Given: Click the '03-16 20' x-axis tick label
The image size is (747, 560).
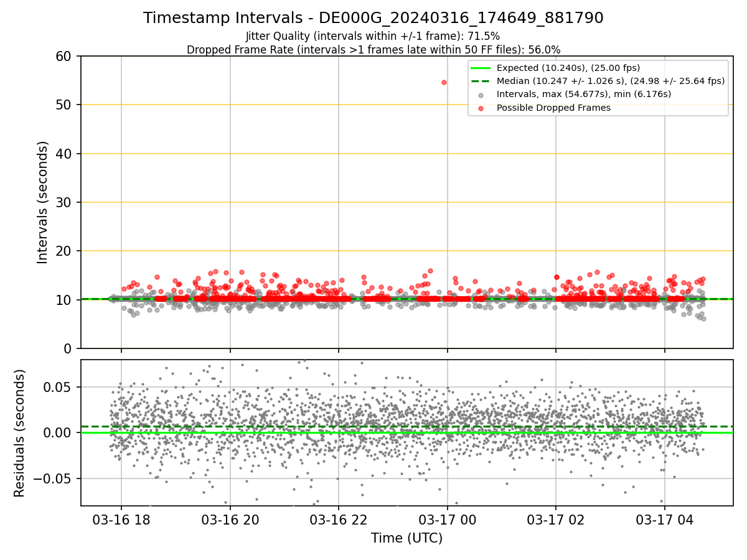Looking at the screenshot, I should point(230,520).
